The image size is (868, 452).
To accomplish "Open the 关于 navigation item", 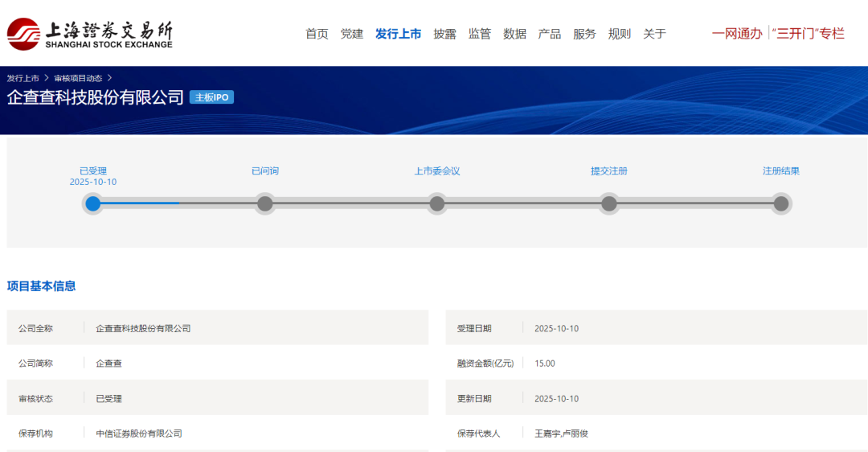I will point(654,34).
